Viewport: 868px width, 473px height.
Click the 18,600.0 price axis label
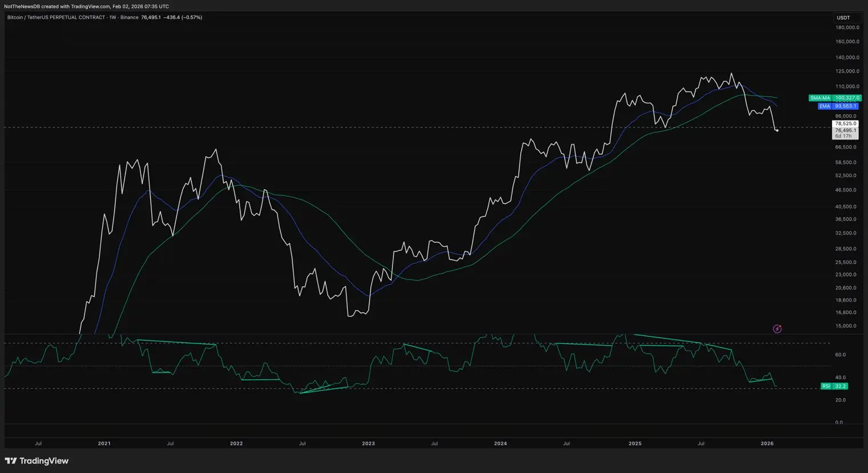[846, 300]
